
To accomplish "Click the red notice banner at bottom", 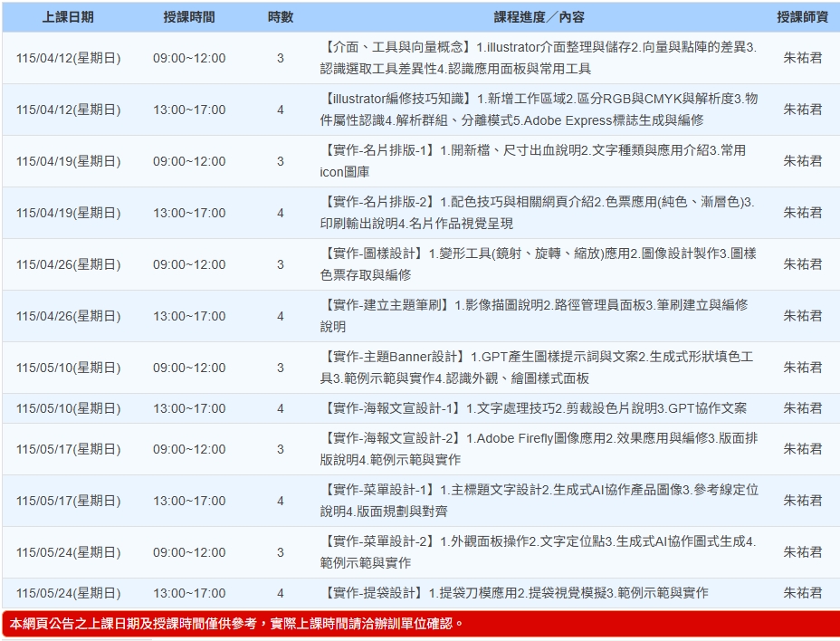I will (x=420, y=624).
